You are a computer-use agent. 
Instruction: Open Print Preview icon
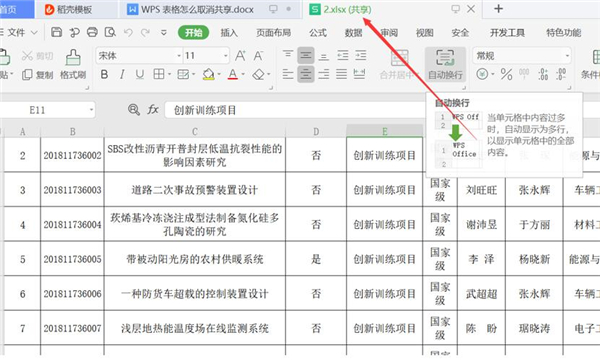point(110,32)
